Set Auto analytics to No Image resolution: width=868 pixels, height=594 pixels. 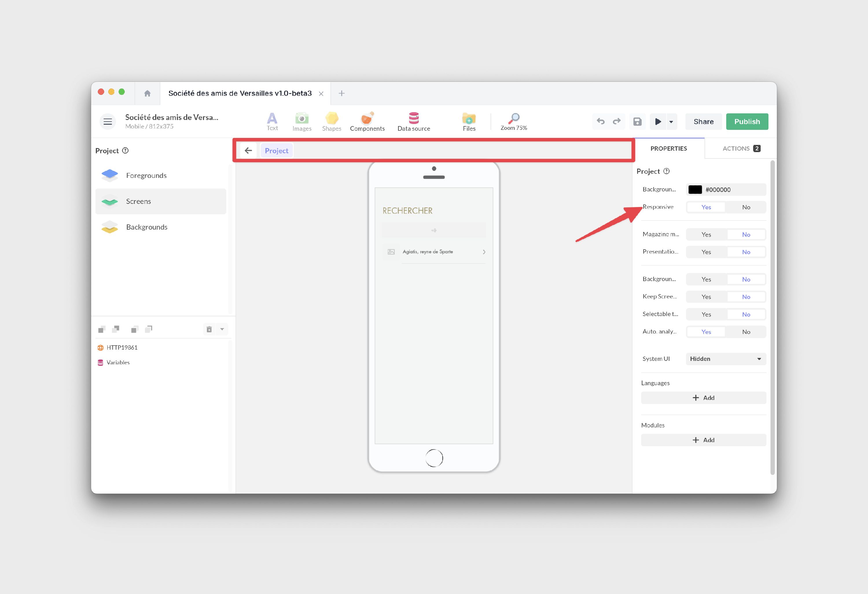pyautogui.click(x=746, y=332)
